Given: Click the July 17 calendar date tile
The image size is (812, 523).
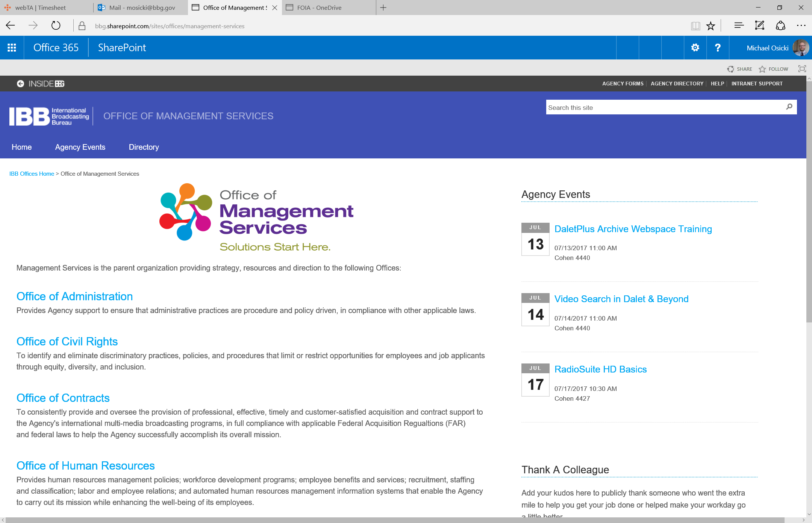Looking at the screenshot, I should pyautogui.click(x=535, y=380).
